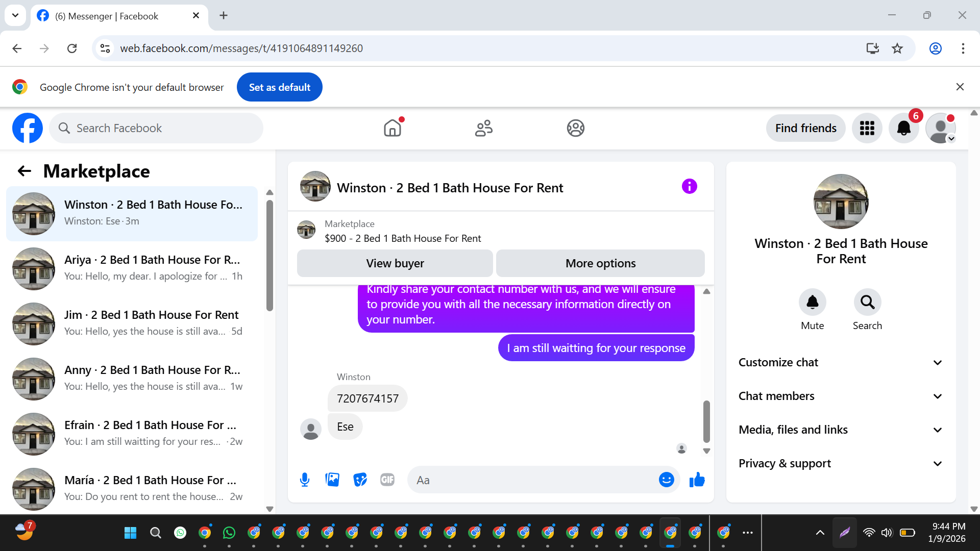Click the More options button
The image size is (980, 551).
pyautogui.click(x=600, y=263)
